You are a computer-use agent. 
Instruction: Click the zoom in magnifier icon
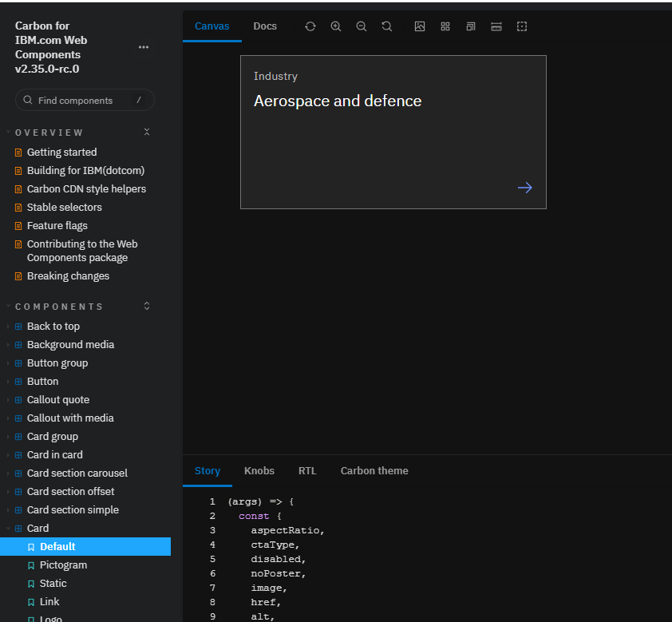336,26
